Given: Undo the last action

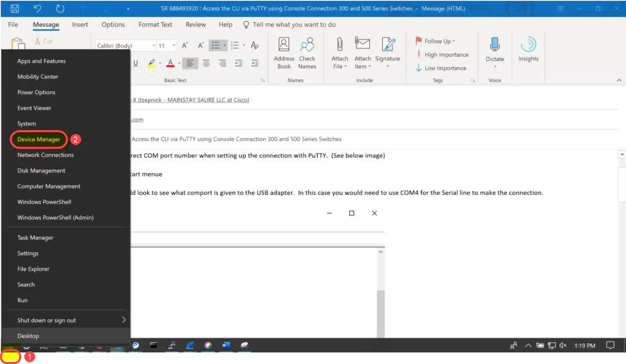Looking at the screenshot, I should point(37,9).
